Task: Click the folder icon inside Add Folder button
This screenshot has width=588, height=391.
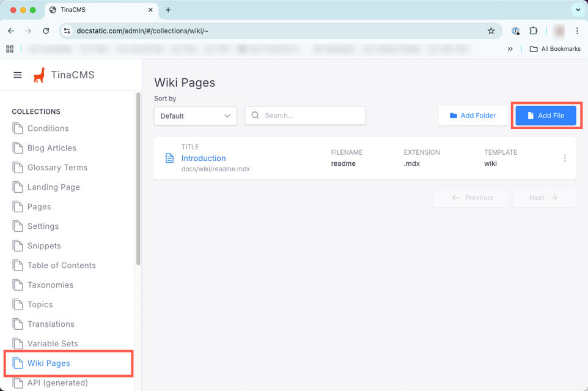Action: tap(454, 115)
